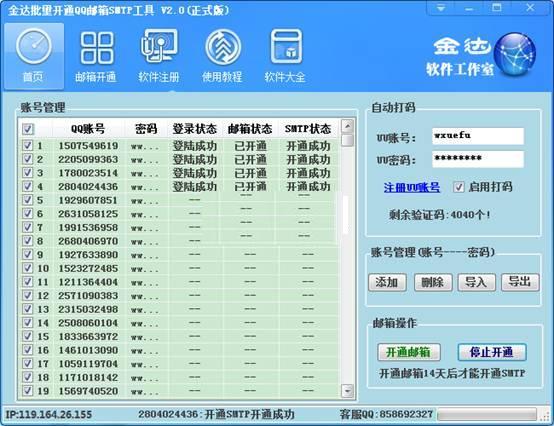Select account 1461013090 in row 16
Screen dimensions: 554x426
(x=88, y=350)
